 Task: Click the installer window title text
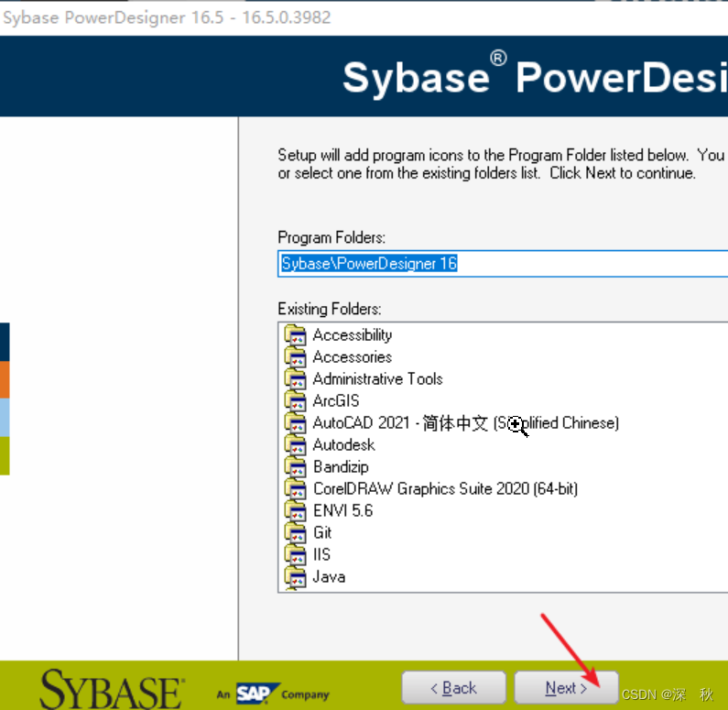167,17
